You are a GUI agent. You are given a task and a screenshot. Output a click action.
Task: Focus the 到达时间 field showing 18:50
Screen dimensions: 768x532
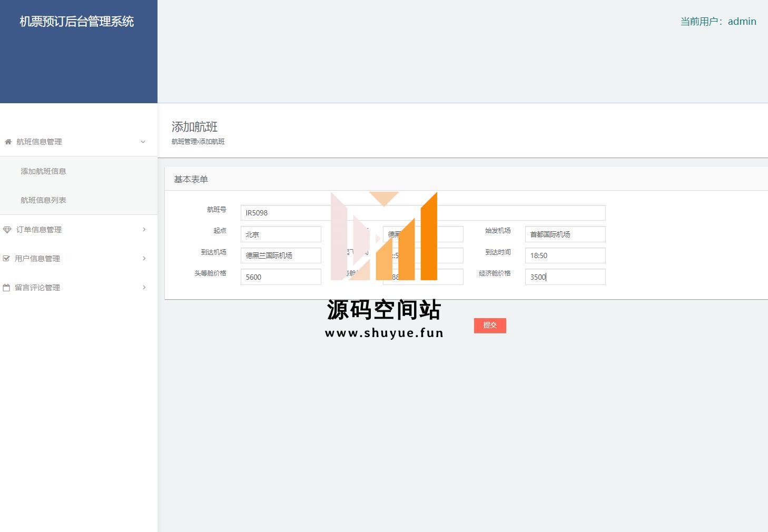tap(565, 255)
